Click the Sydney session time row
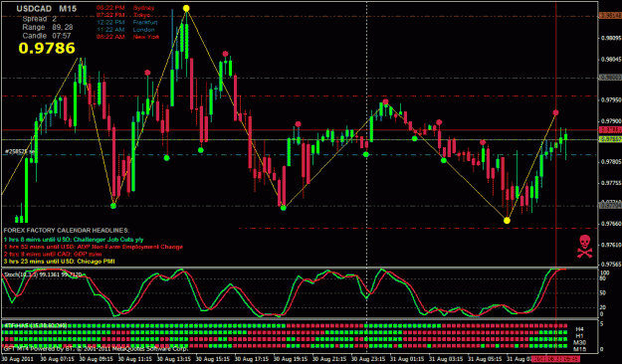622x364 pixels. click(x=125, y=8)
